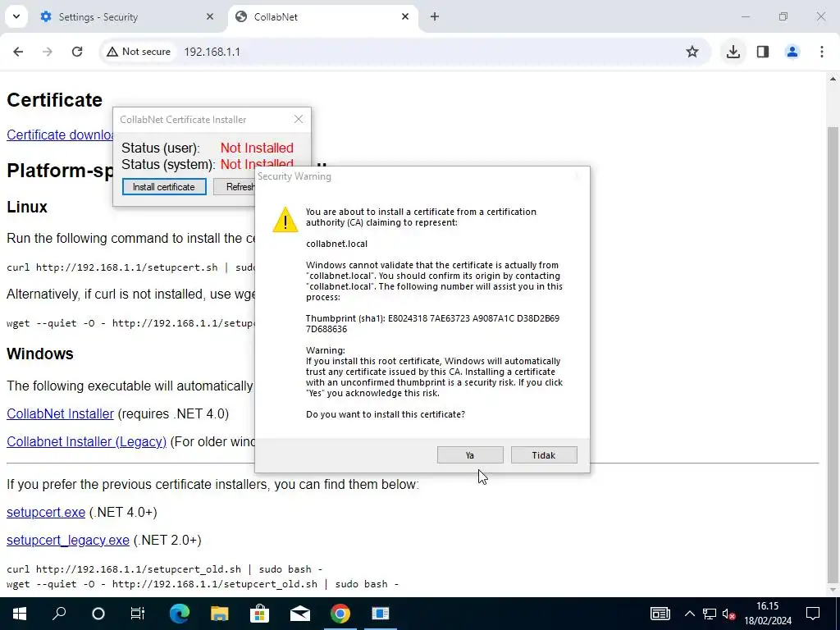Open notification center icon
This screenshot has width=840, height=630.
click(813, 614)
